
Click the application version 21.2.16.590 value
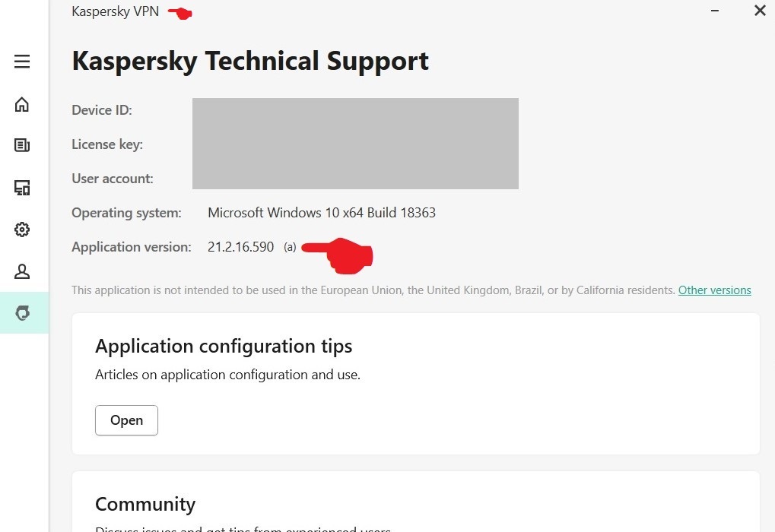pyautogui.click(x=240, y=247)
